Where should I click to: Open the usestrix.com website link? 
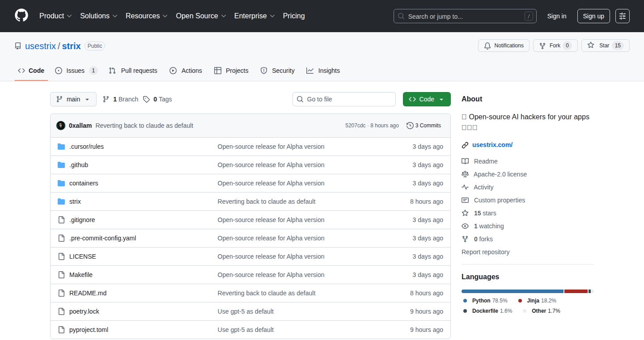492,145
